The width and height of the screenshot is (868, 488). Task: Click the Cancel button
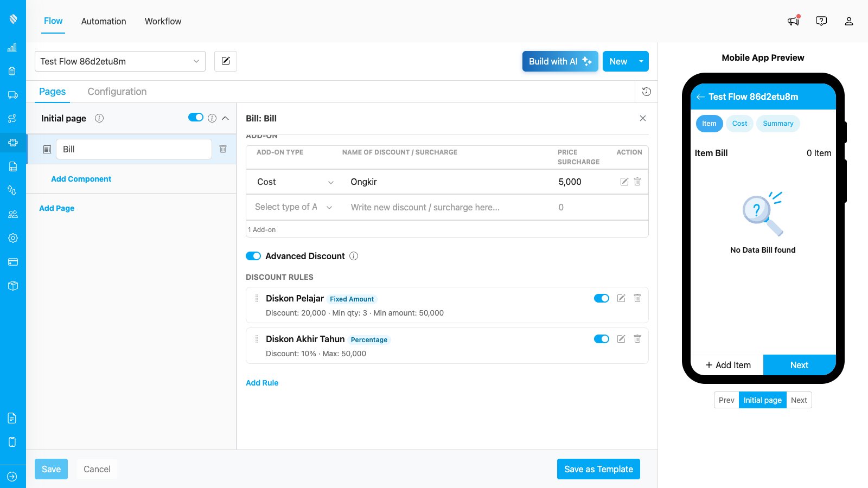click(x=97, y=469)
